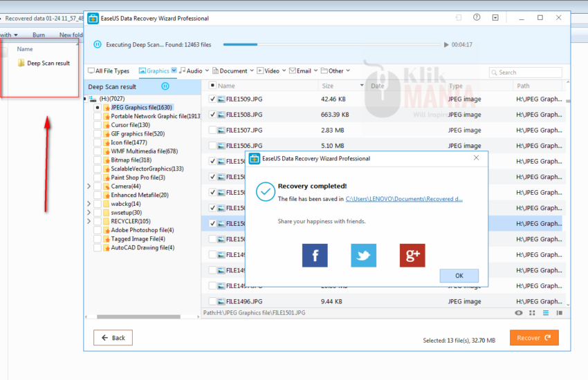Share on Twitter
The image size is (588, 380).
(363, 256)
